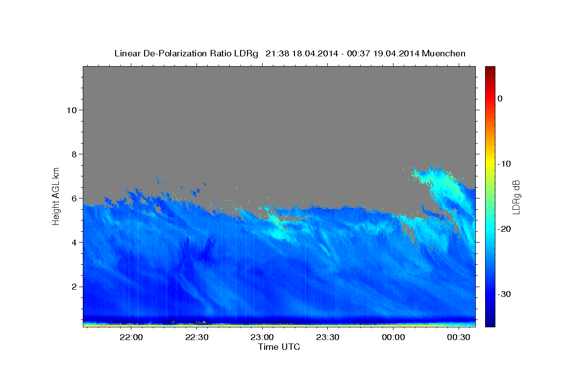This screenshot has height=392, width=588.
Task: Click the height tick label 4
Action: [73, 242]
